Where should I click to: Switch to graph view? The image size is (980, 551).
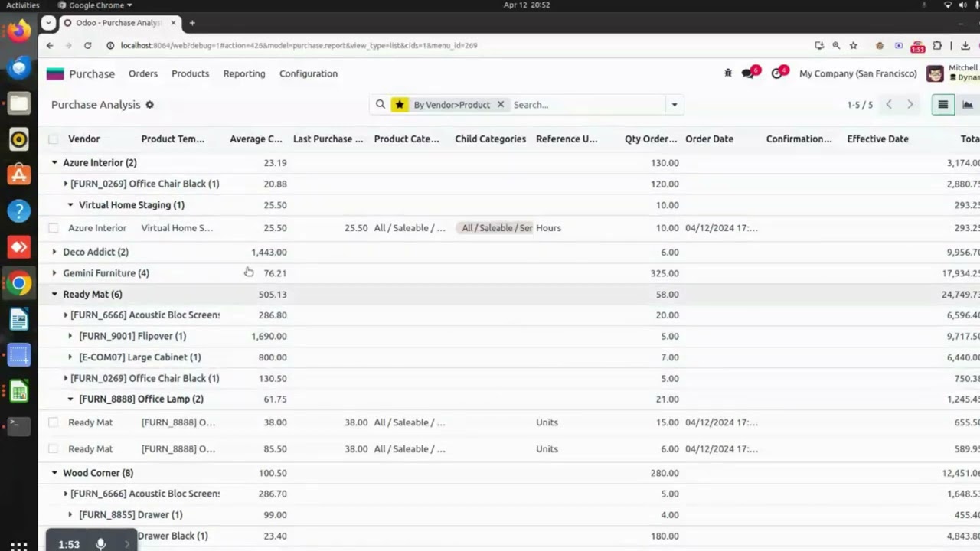(x=968, y=105)
